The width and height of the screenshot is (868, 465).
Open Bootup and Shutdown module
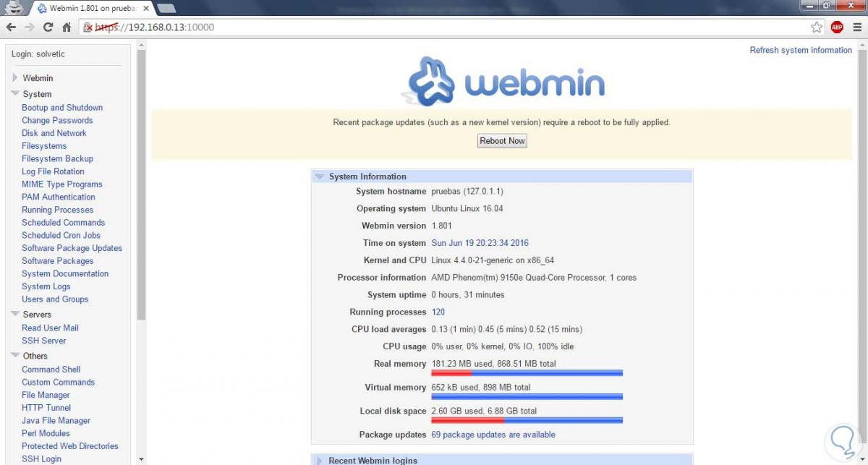[x=62, y=108]
